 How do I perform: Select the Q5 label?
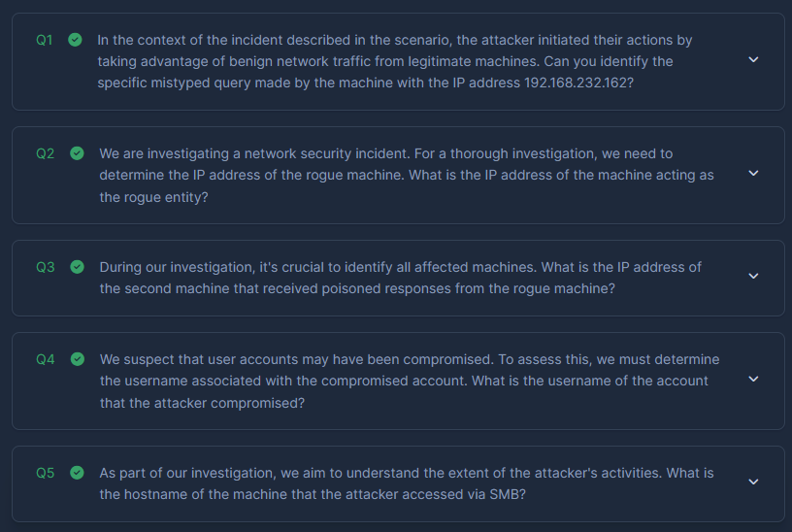click(45, 473)
